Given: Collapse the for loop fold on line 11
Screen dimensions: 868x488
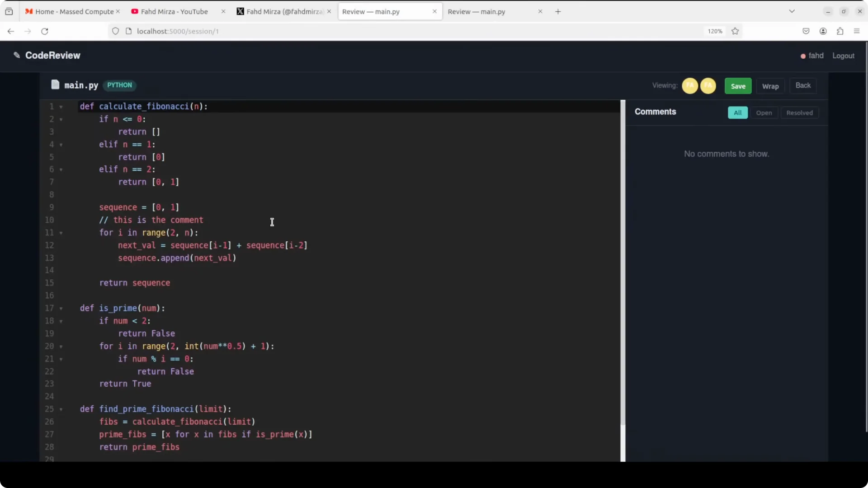Looking at the screenshot, I should pyautogui.click(x=61, y=233).
